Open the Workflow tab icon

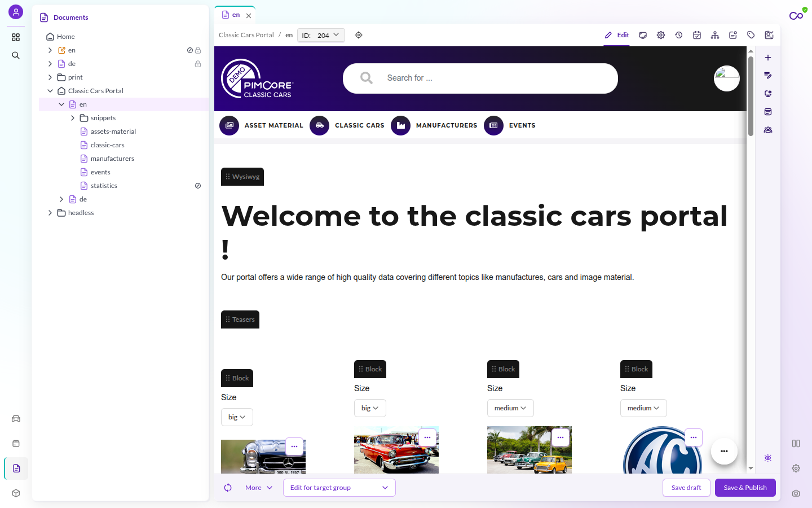pos(769,35)
